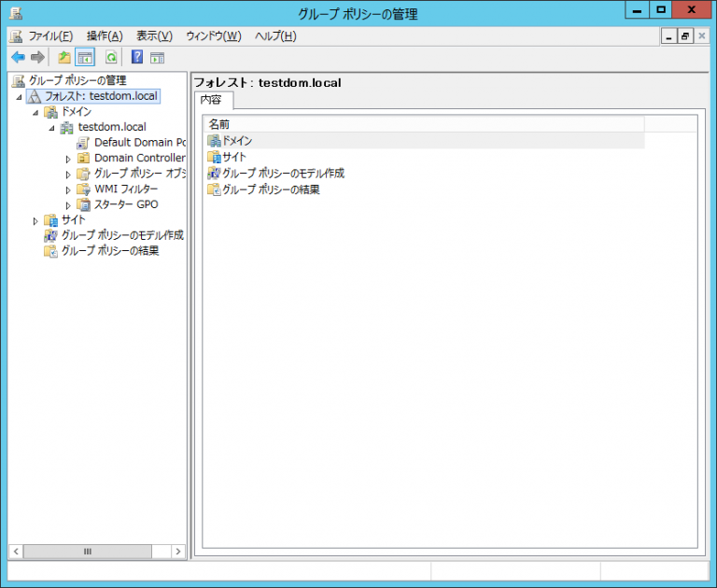Click the ドメイン icon in the contents list
The height and width of the screenshot is (588, 717).
click(x=214, y=141)
